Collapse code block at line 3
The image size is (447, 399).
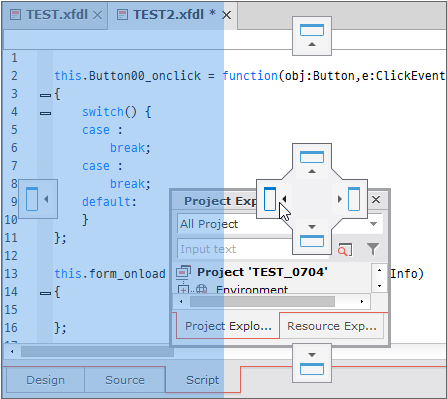point(45,95)
